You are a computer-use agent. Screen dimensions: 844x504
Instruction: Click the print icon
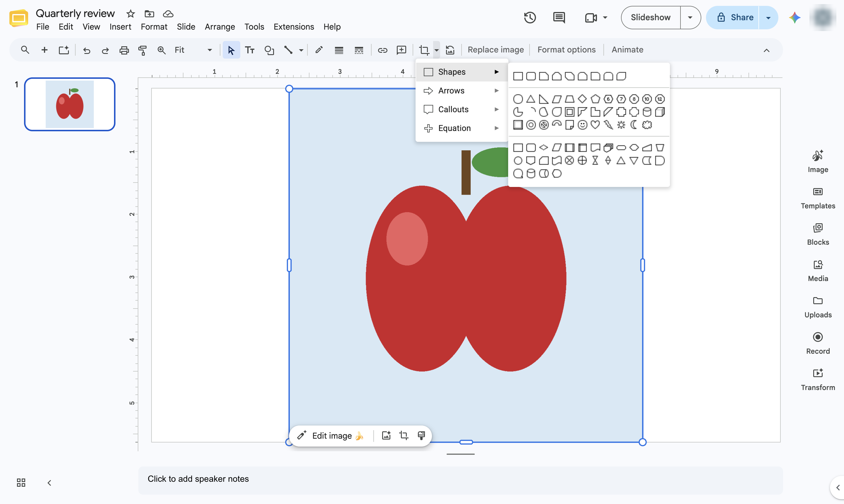124,50
